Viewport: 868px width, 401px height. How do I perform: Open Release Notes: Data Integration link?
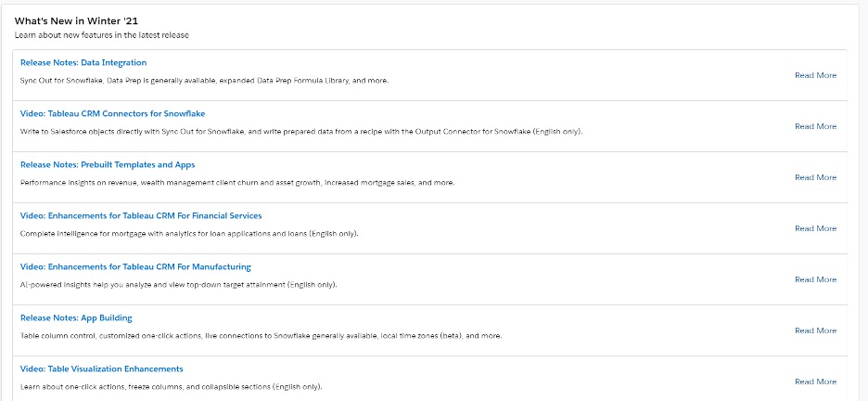[83, 62]
